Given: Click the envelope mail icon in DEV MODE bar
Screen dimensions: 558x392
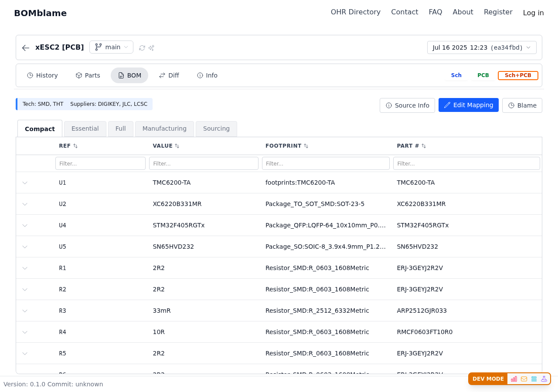Looking at the screenshot, I should pos(524,379).
